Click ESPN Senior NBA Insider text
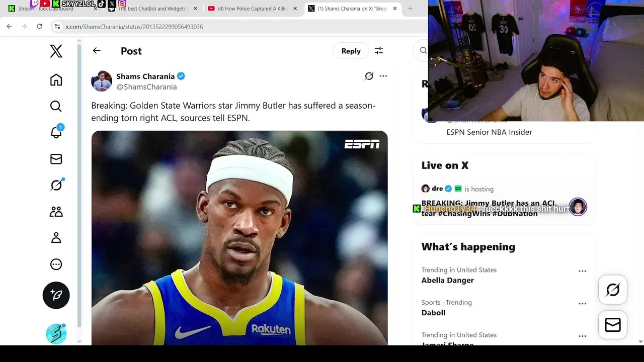Screen dimensions: 644x362 click(489, 132)
